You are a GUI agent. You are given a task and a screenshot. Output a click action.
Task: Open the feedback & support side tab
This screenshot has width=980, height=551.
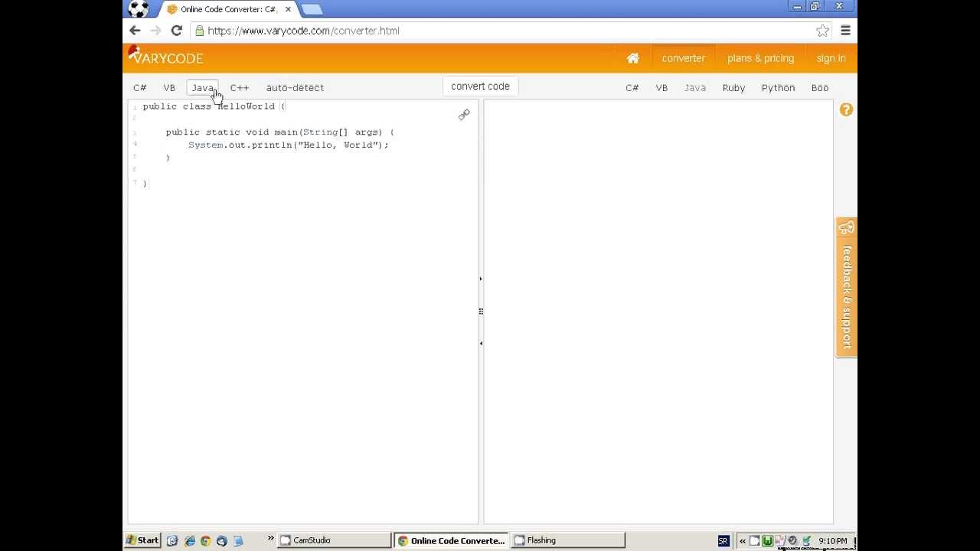846,288
